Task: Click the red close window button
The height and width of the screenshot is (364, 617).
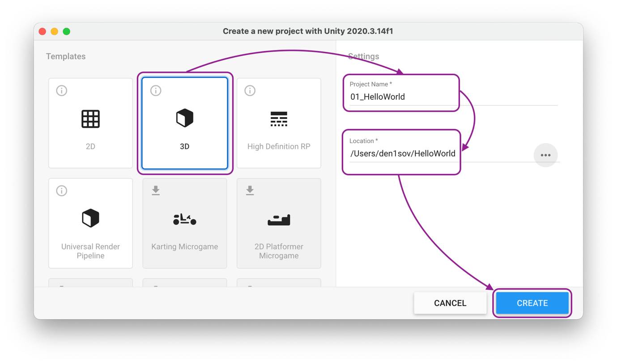Action: (43, 31)
